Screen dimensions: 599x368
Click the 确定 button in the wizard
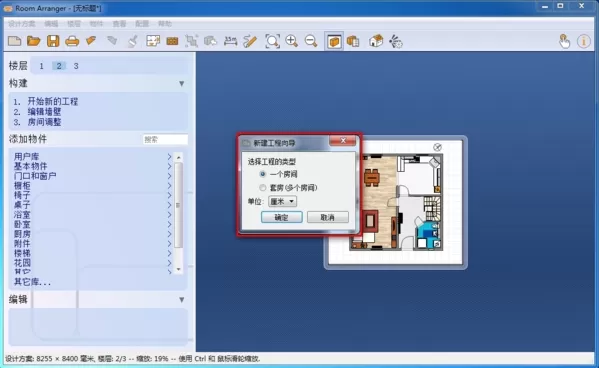point(282,217)
